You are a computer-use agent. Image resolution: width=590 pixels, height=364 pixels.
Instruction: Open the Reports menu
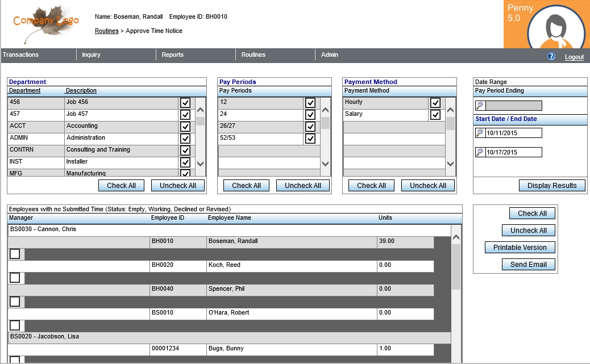pyautogui.click(x=173, y=55)
